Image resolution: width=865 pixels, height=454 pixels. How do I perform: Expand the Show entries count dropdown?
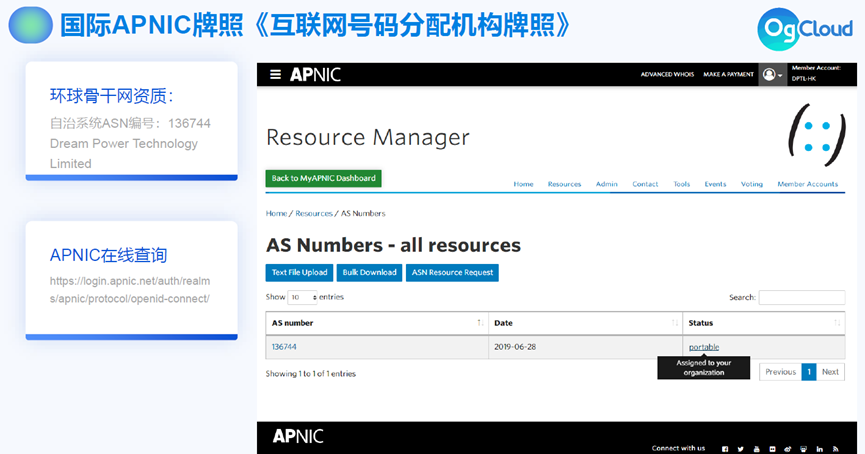pos(303,297)
